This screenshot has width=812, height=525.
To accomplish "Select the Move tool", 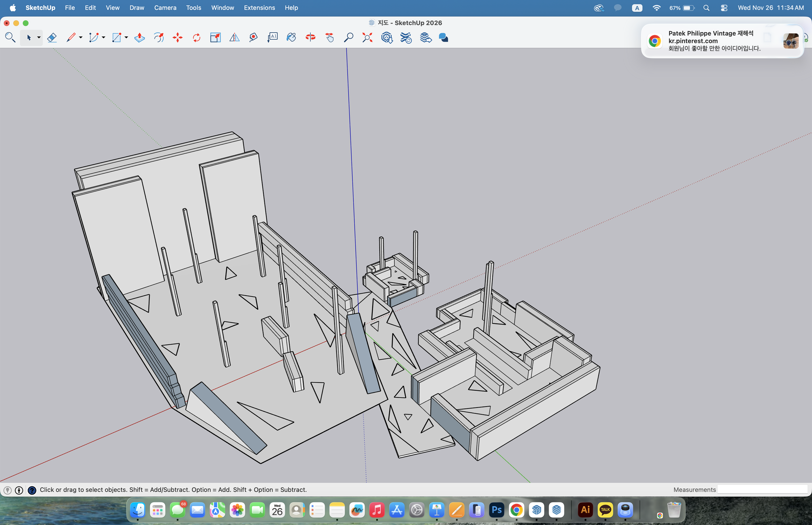I will coord(177,38).
